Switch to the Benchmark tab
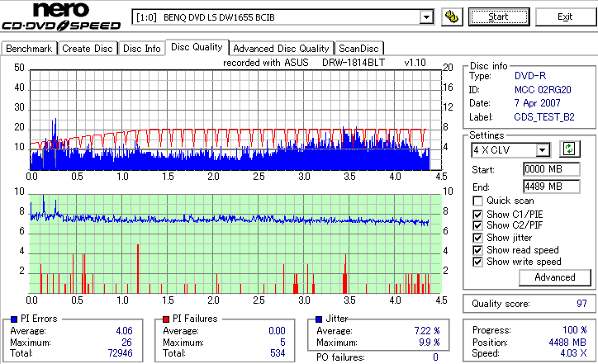The height and width of the screenshot is (364, 598). (29, 49)
